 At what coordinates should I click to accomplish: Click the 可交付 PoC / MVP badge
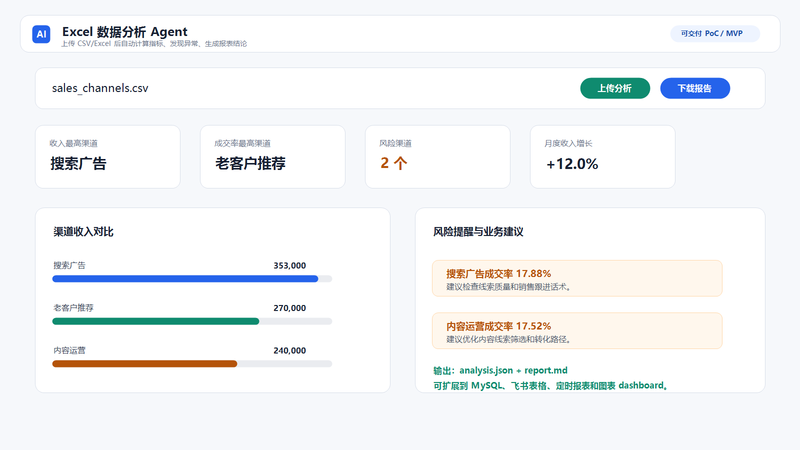715,34
